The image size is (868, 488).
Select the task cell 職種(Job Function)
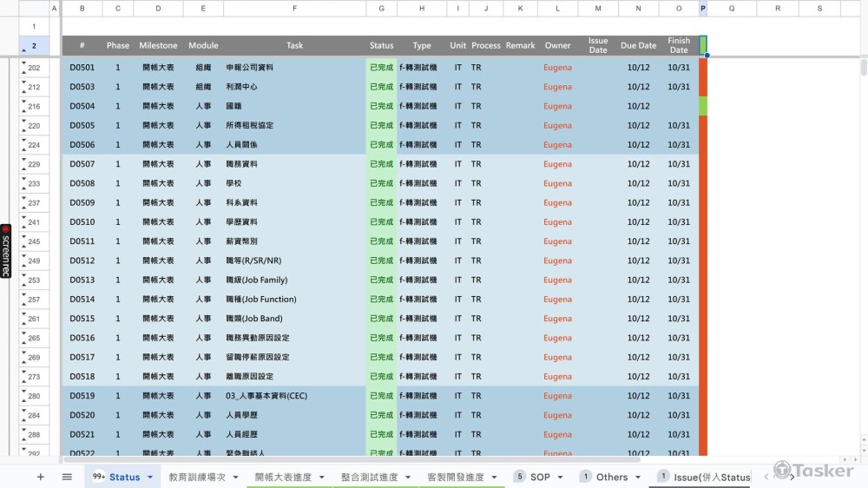tap(294, 299)
